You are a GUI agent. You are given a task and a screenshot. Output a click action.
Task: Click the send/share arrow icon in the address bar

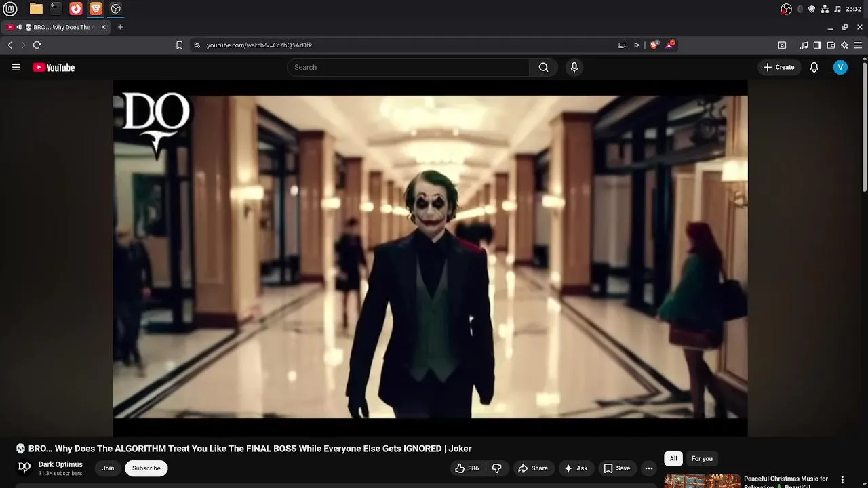point(637,45)
